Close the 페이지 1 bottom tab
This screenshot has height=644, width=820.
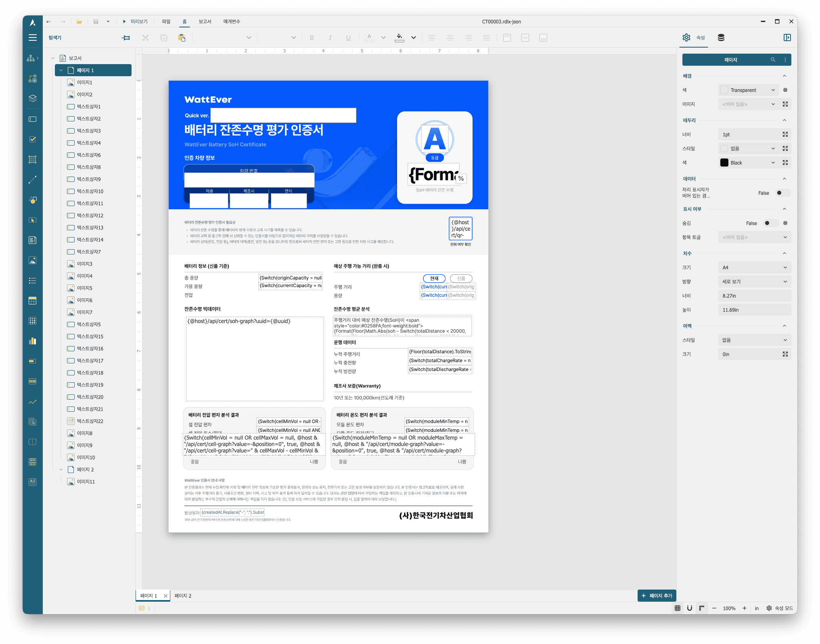click(x=165, y=596)
